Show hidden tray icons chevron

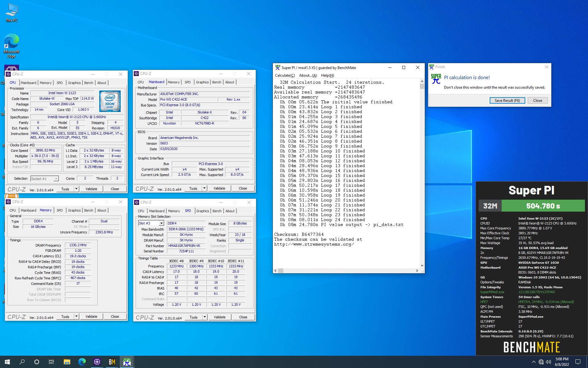pos(533,362)
